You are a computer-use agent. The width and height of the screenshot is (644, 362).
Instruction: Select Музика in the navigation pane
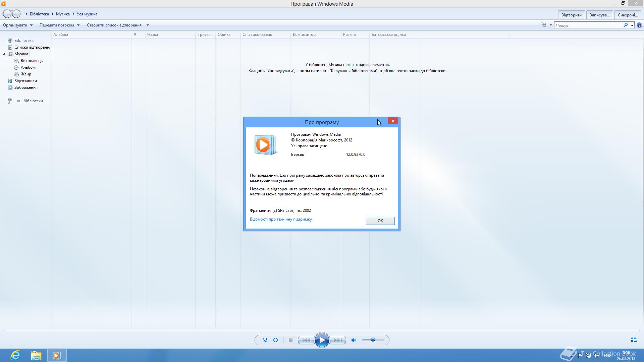click(x=21, y=54)
